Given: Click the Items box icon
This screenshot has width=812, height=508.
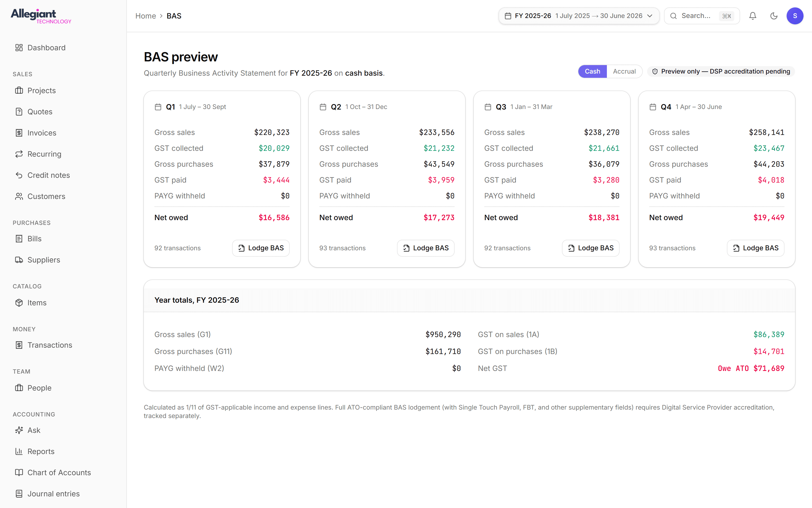Looking at the screenshot, I should 19,303.
